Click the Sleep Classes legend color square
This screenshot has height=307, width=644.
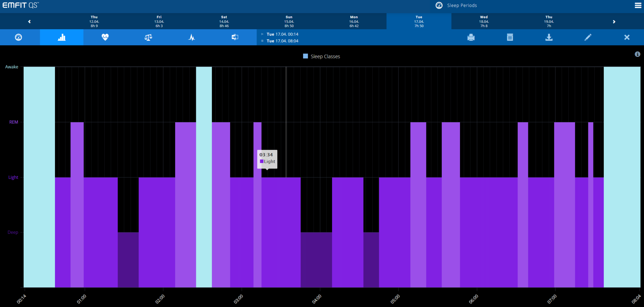pos(305,56)
